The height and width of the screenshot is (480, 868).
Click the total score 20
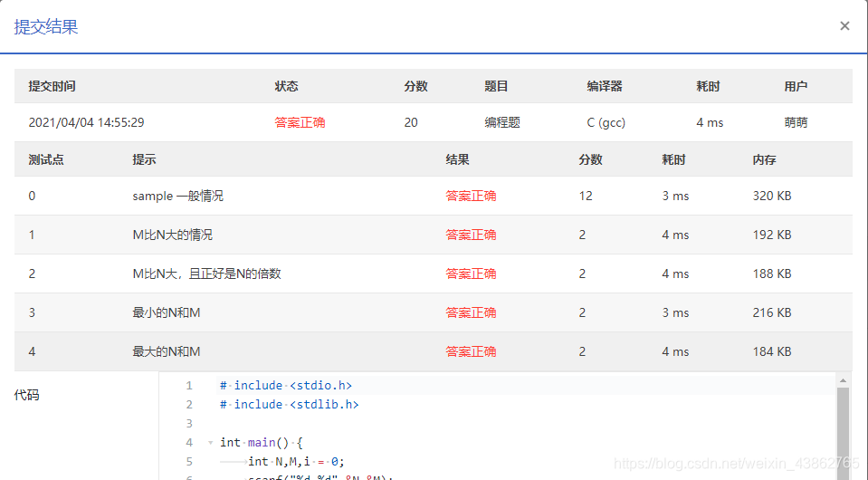[411, 122]
